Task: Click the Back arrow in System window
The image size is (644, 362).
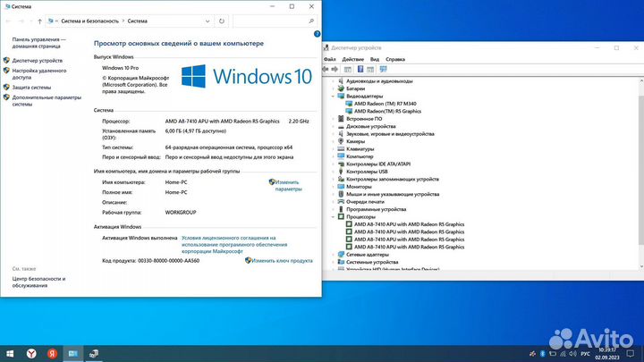Action: (9, 21)
